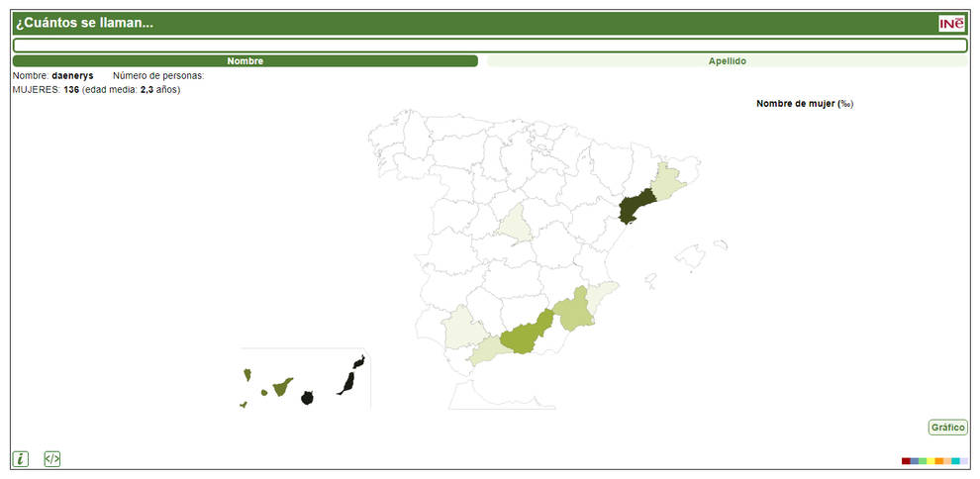Switch to the Apellido tab
Screen dimensions: 980x479
(727, 61)
